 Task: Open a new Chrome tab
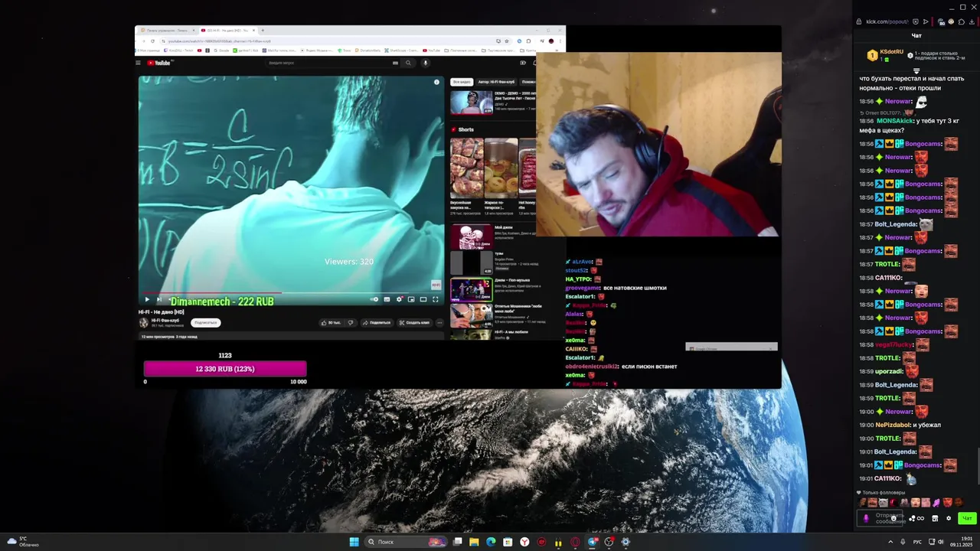263,31
